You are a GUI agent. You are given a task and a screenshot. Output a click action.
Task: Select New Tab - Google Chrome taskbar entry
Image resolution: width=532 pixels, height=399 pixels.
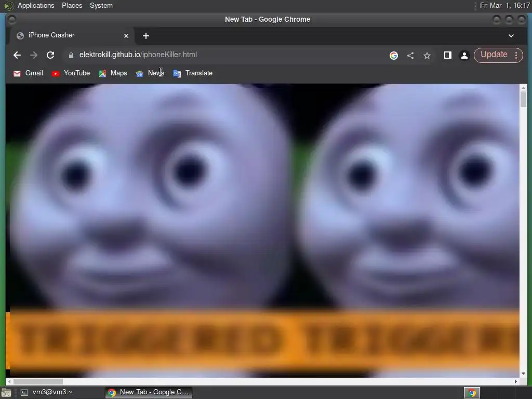click(149, 392)
